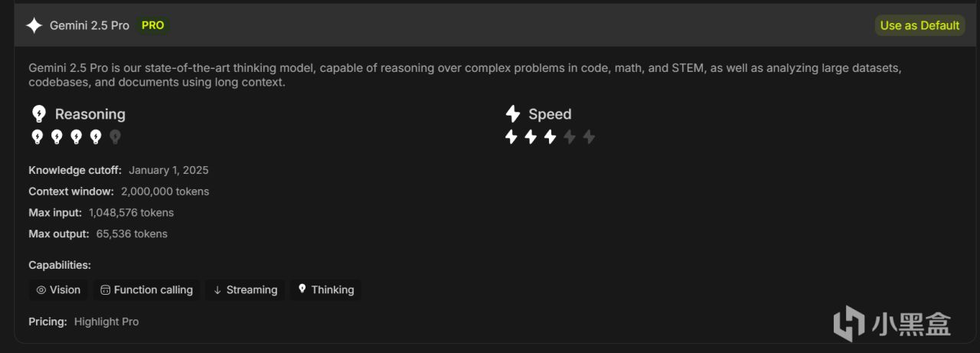Click the Speed lightning bolt heading icon
This screenshot has width=980, height=353.
coord(513,114)
